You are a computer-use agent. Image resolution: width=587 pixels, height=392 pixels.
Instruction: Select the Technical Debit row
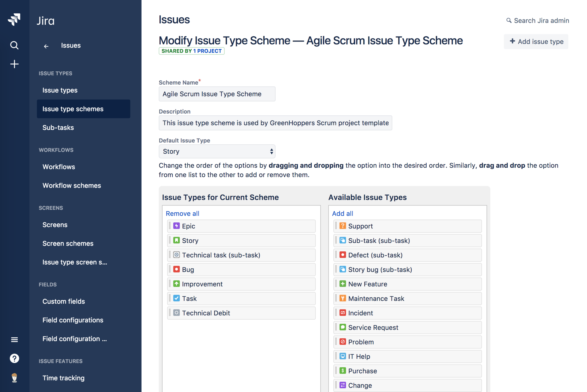241,313
